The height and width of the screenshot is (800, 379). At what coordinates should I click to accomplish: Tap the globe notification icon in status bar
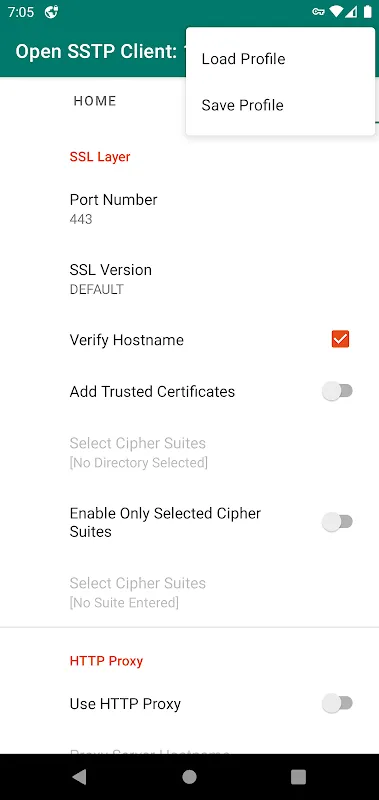[x=51, y=12]
